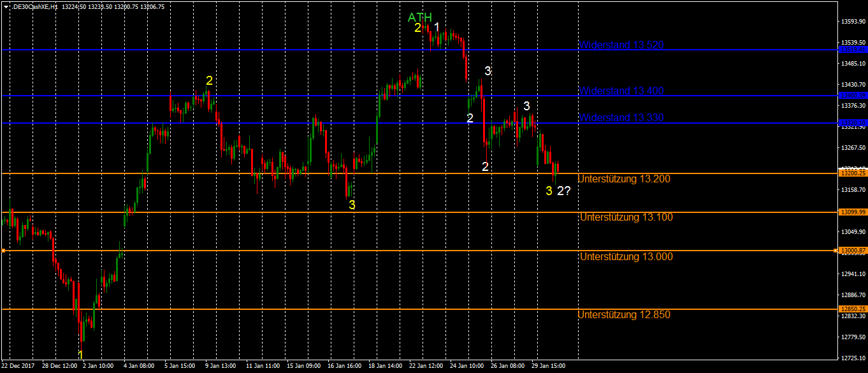
Task: Click the 13593.90 price scale value
Action: click(x=853, y=22)
